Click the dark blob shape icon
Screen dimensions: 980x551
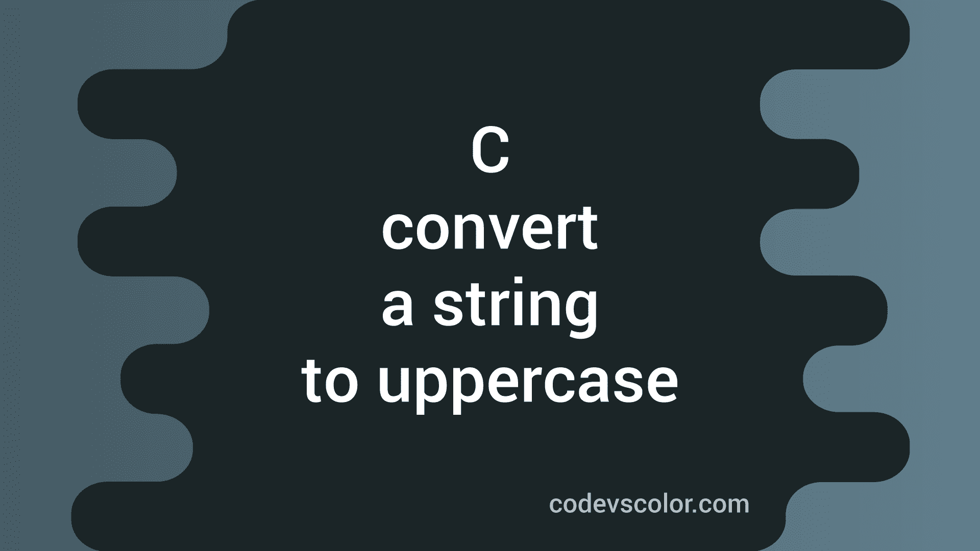(x=490, y=276)
